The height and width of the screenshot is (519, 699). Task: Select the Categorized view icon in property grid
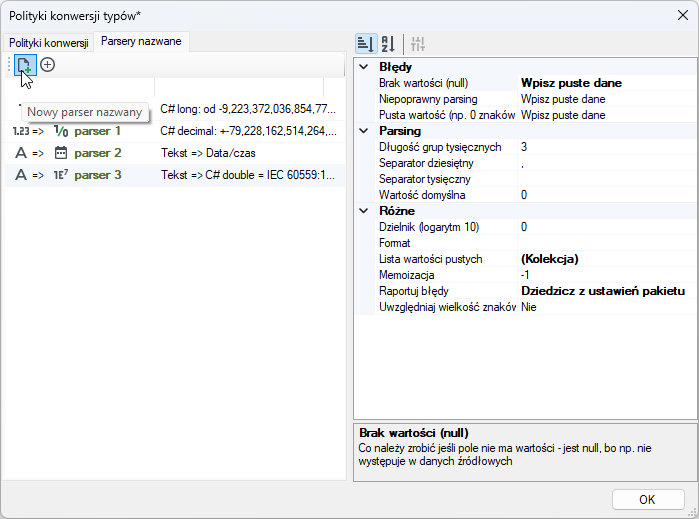tap(366, 44)
